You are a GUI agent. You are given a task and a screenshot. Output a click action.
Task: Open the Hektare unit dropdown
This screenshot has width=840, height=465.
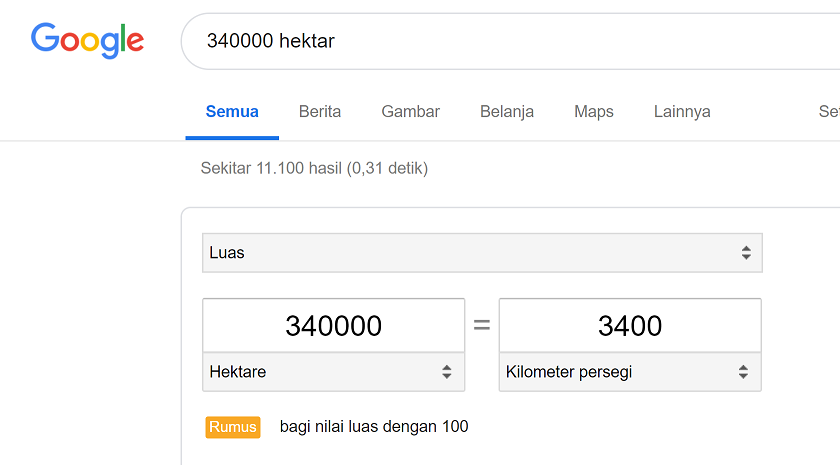pyautogui.click(x=333, y=372)
